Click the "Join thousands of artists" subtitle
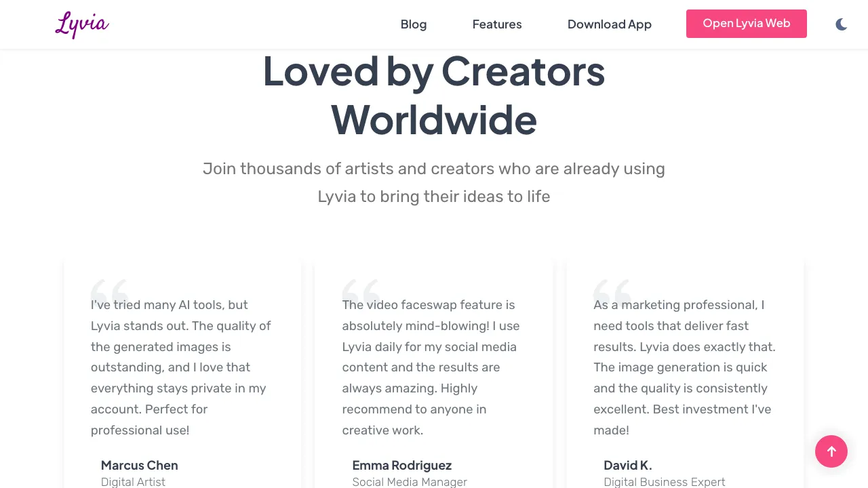This screenshot has width=868, height=488. pos(434,182)
